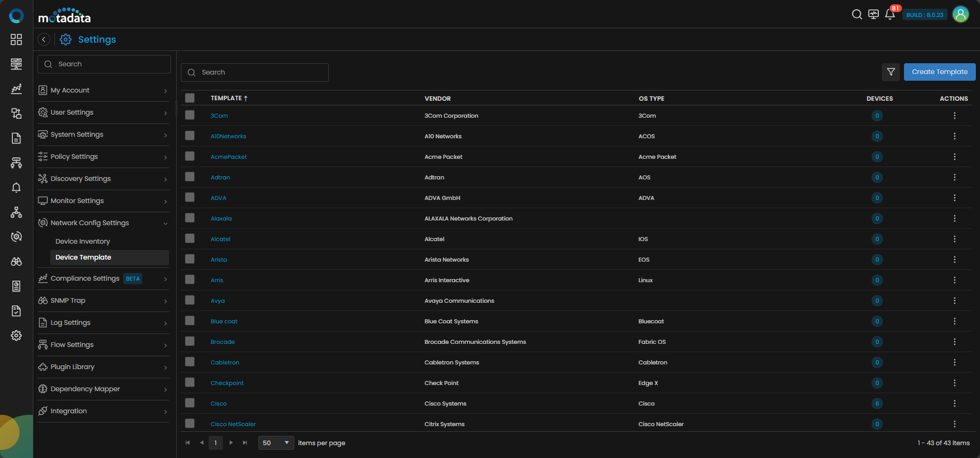Open the metrics chart icon in left rail
The height and width of the screenshot is (458, 980).
(16, 89)
